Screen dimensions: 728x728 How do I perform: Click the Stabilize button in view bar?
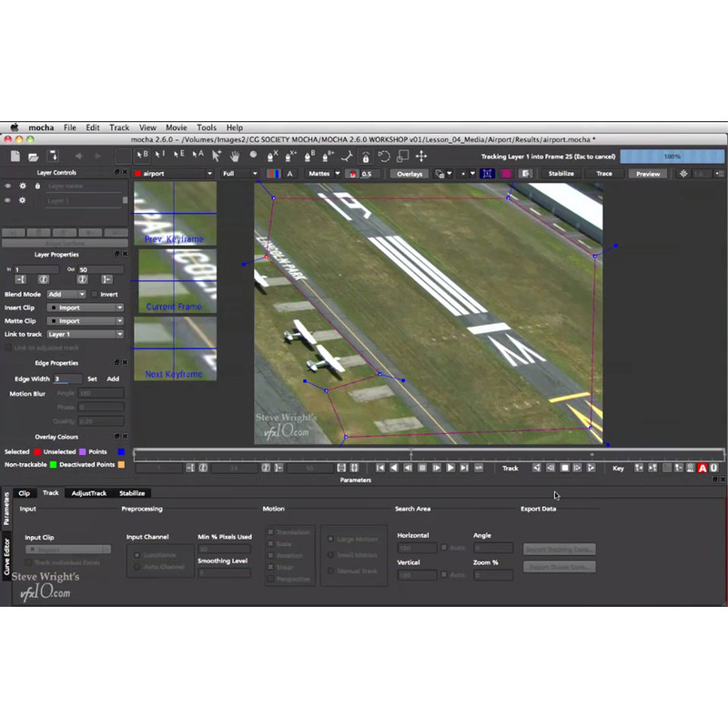click(561, 173)
